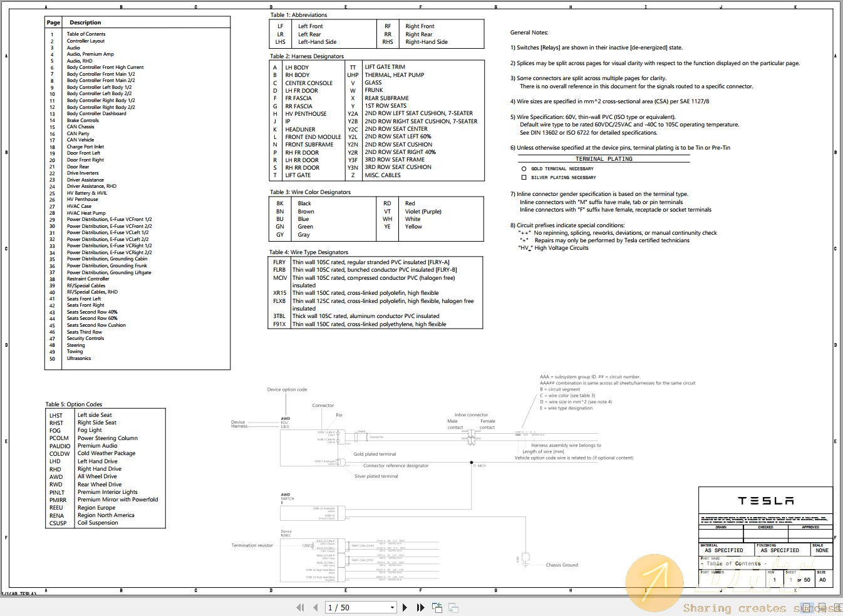
Task: Go to the previous page
Action: pos(314,607)
